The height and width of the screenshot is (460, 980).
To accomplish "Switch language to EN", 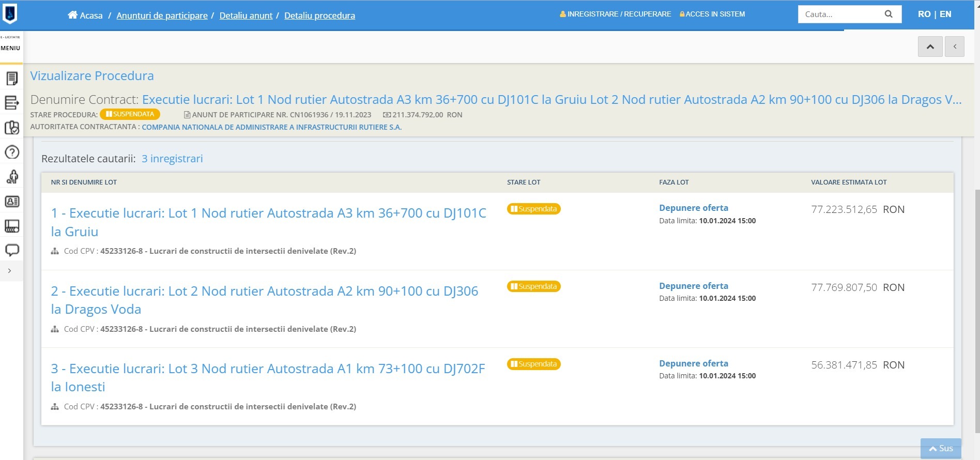I will pyautogui.click(x=945, y=14).
